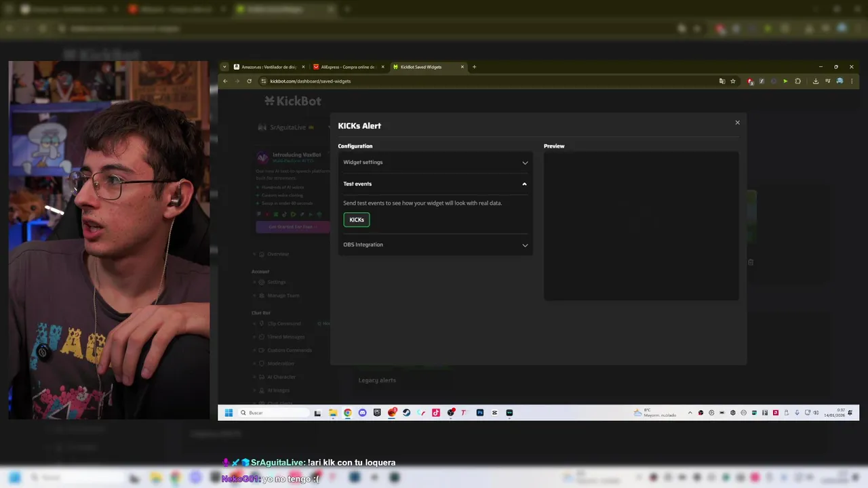Image resolution: width=868 pixels, height=488 pixels.
Task: Open Discord from the taskbar
Action: click(362, 413)
